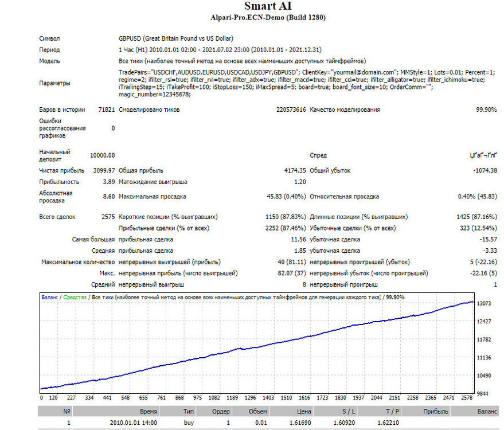Click the loss trades value 323 (12.54%)
The image size is (504, 430).
(478, 228)
